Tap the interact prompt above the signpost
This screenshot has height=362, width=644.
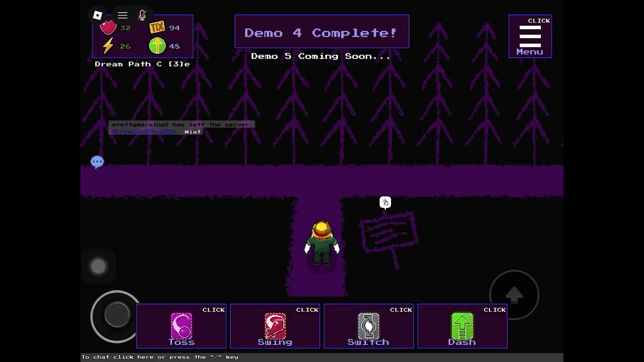(x=385, y=203)
